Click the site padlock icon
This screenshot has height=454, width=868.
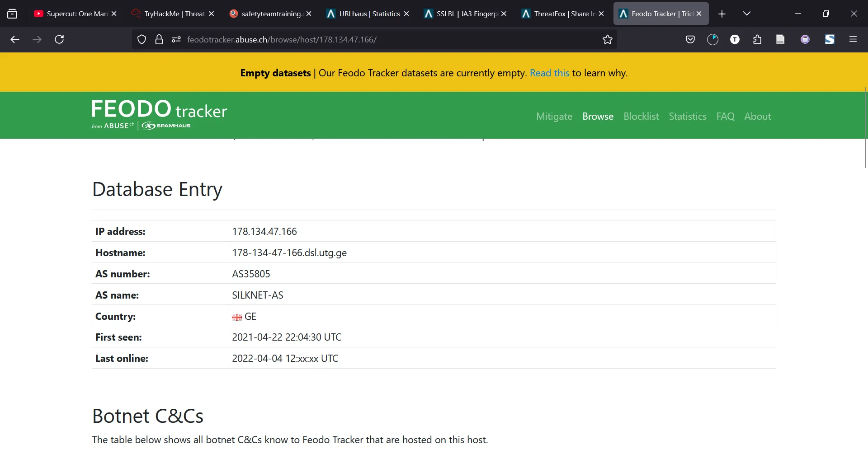[159, 39]
